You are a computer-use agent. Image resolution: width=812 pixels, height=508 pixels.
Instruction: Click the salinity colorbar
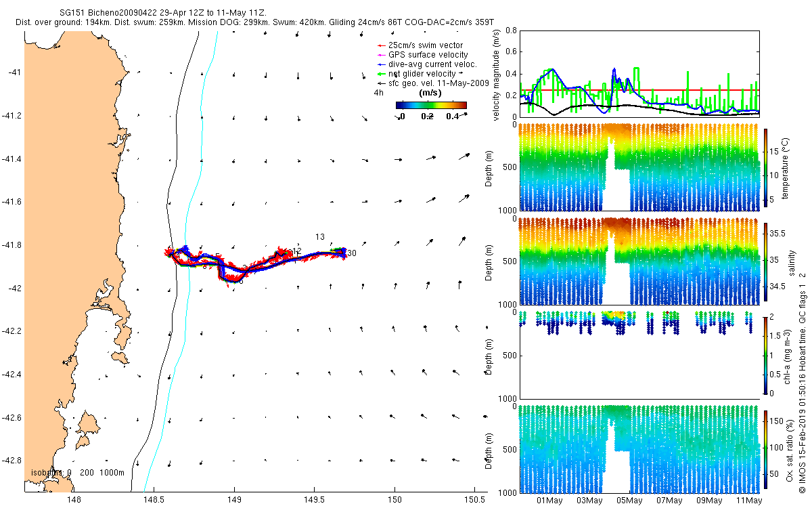pos(766,261)
